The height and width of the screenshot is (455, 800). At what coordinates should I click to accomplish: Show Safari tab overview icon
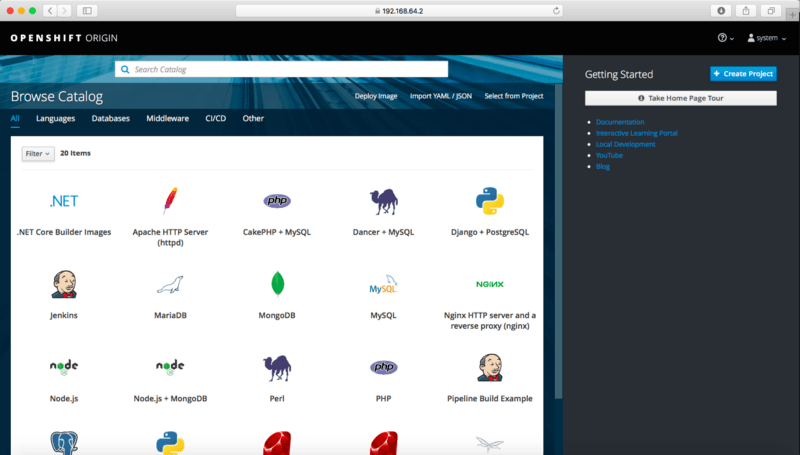click(771, 11)
